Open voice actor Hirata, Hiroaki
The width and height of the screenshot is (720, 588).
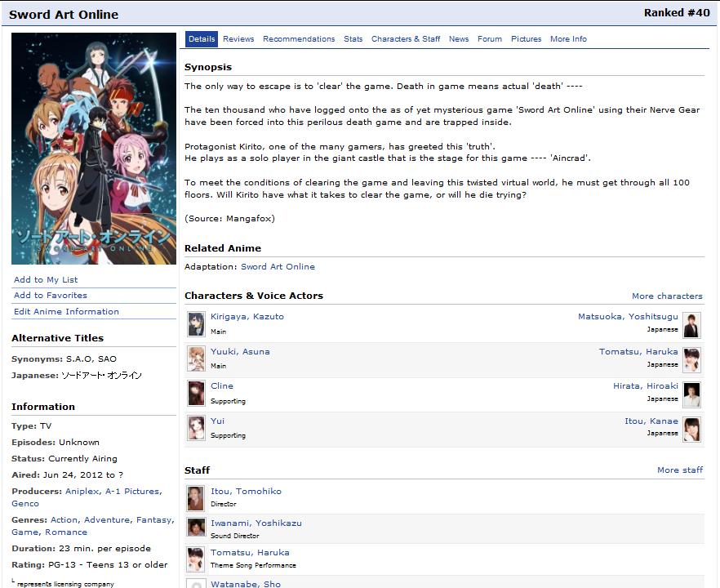[645, 385]
